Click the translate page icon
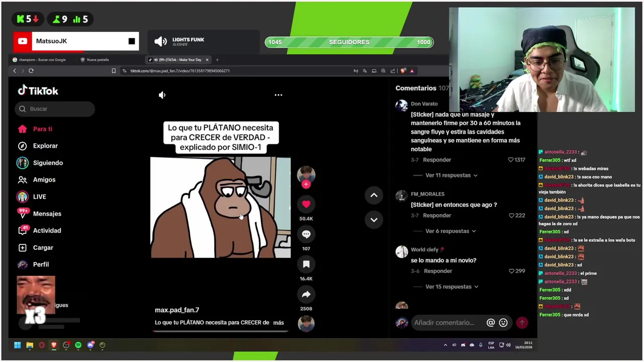This screenshot has height=362, width=644. (365, 71)
